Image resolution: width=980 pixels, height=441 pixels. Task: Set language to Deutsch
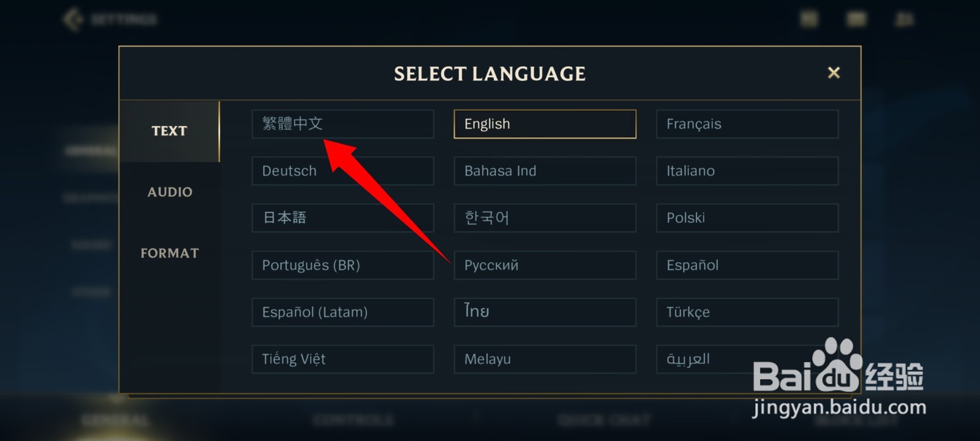click(x=342, y=171)
